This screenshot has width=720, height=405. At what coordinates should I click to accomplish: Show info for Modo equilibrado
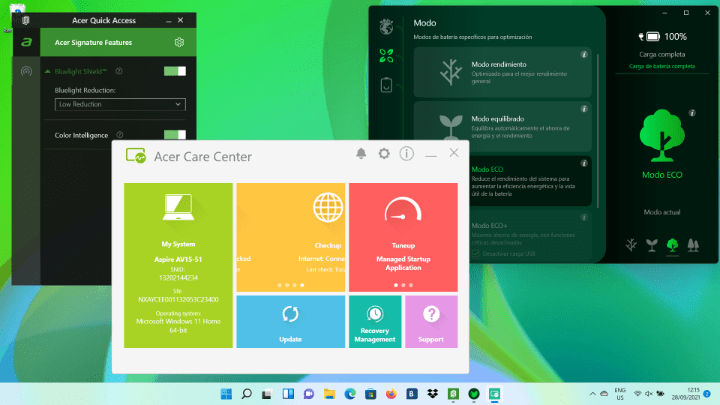(584, 109)
